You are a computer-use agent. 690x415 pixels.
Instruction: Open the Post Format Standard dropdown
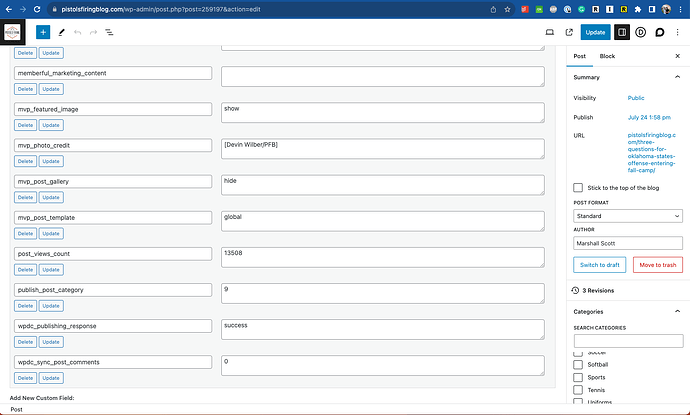(628, 216)
